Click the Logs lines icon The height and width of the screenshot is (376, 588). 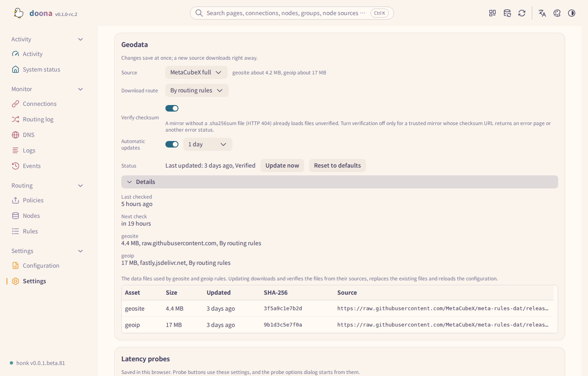point(16,150)
